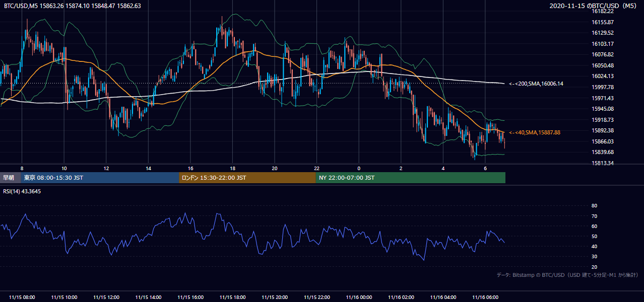This screenshot has width=644, height=302.
Task: Click the RSI(14) 43.3645 indicator label
Action: 22,191
